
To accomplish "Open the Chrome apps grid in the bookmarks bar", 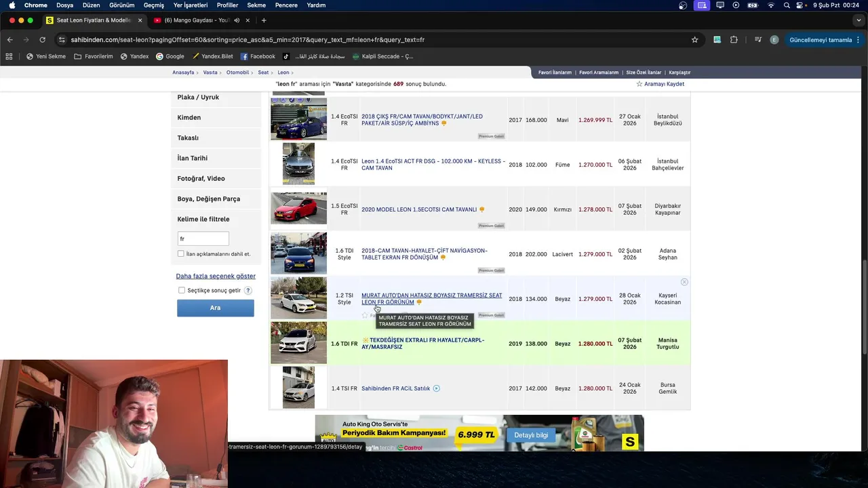I will coord(9,56).
